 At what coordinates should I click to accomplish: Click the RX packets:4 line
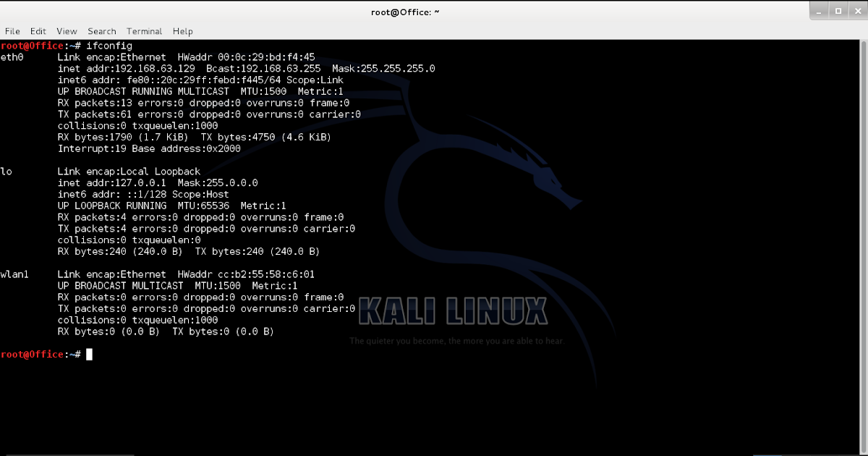200,217
